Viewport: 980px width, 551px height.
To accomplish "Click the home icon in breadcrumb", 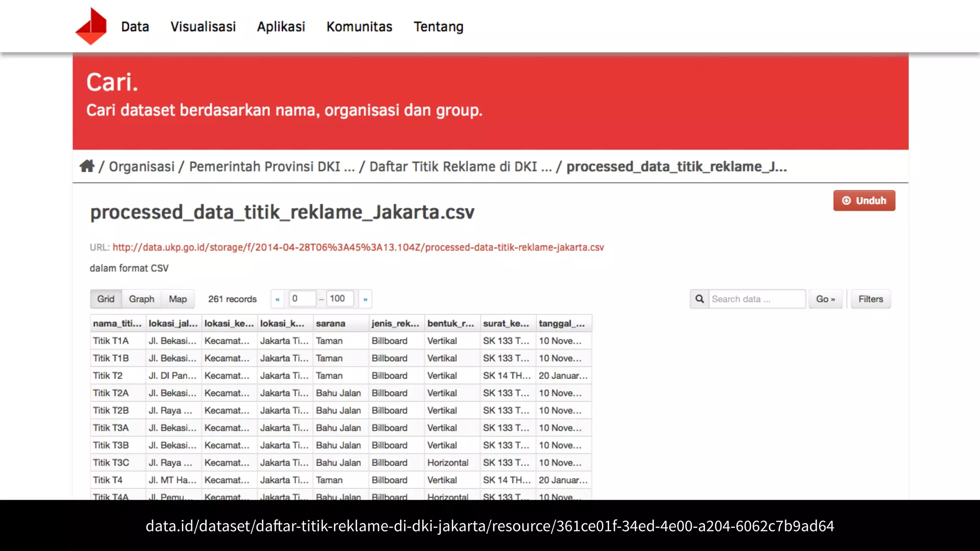I will click(87, 166).
